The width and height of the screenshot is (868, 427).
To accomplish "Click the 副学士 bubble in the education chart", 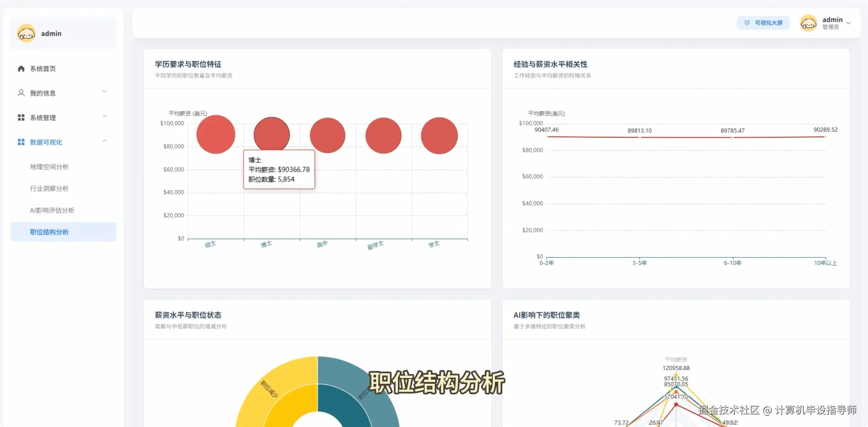I will 383,135.
